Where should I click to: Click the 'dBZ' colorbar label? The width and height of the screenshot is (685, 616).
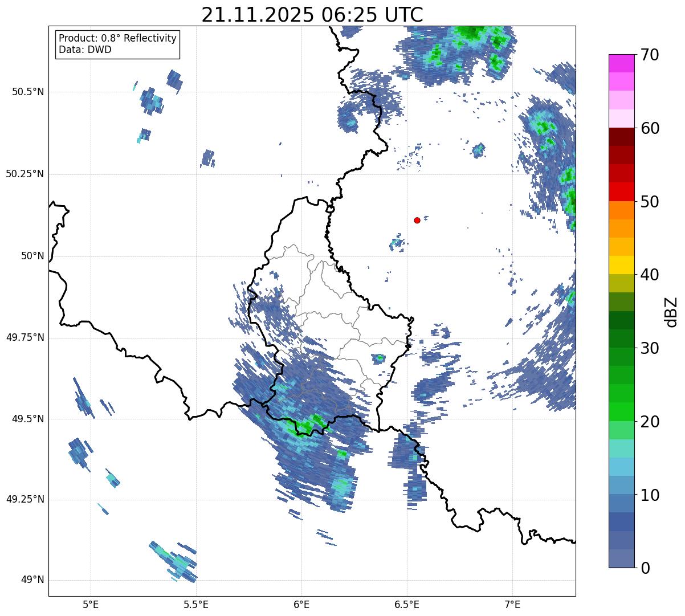(x=671, y=311)
